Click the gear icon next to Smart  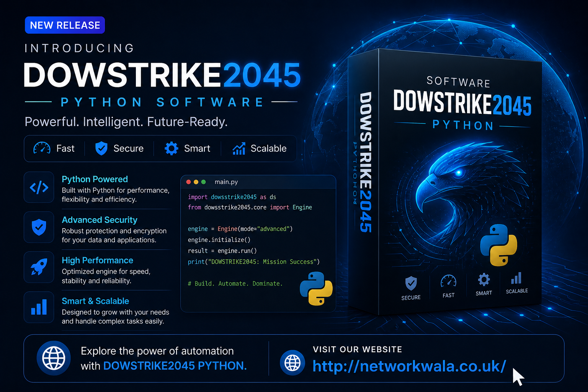tap(171, 148)
